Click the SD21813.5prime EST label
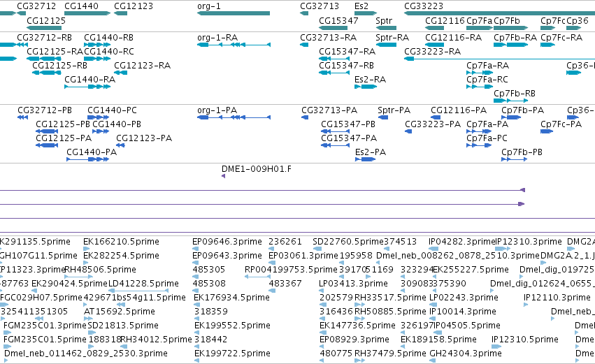This screenshot has height=364, width=595. pos(123,326)
